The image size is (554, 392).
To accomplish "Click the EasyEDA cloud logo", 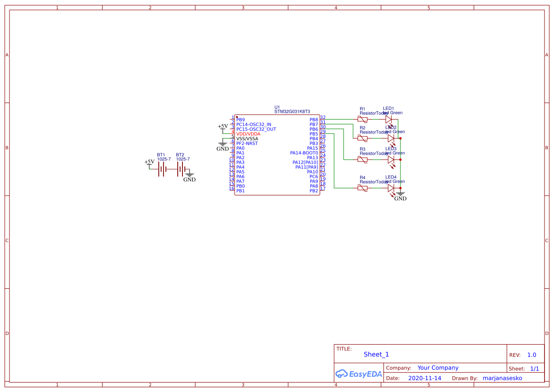I will 358,374.
